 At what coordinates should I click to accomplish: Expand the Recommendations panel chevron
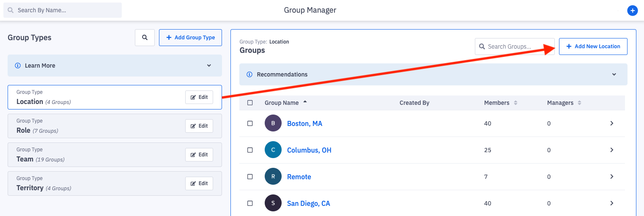coord(614,74)
